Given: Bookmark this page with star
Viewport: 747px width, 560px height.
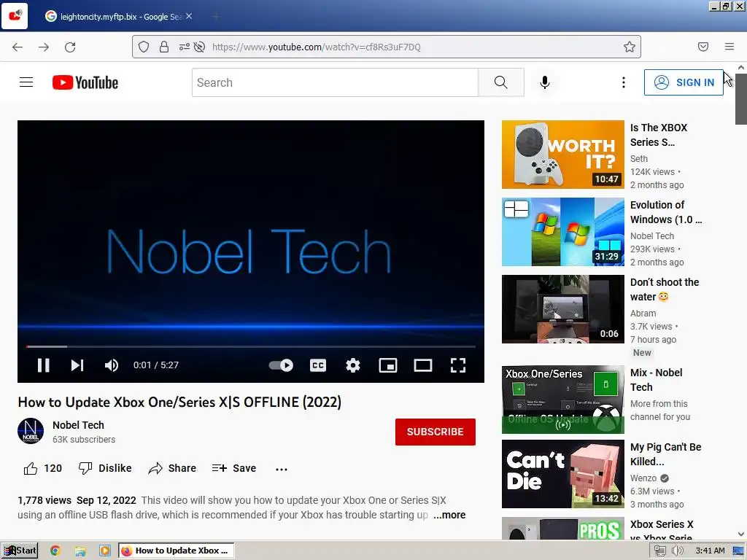Looking at the screenshot, I should click(x=630, y=47).
